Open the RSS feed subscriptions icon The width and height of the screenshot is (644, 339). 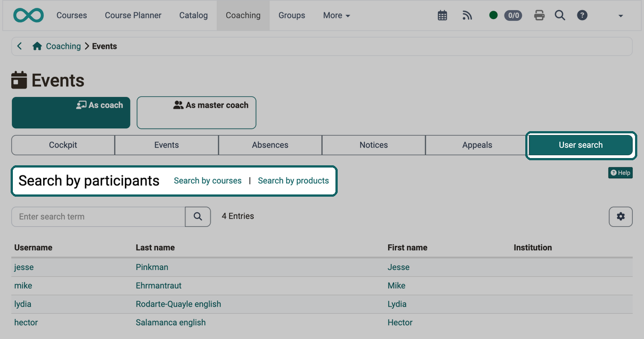click(x=467, y=16)
